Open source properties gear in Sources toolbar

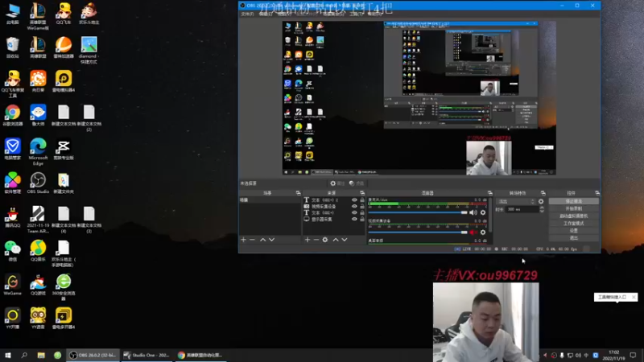point(325,240)
